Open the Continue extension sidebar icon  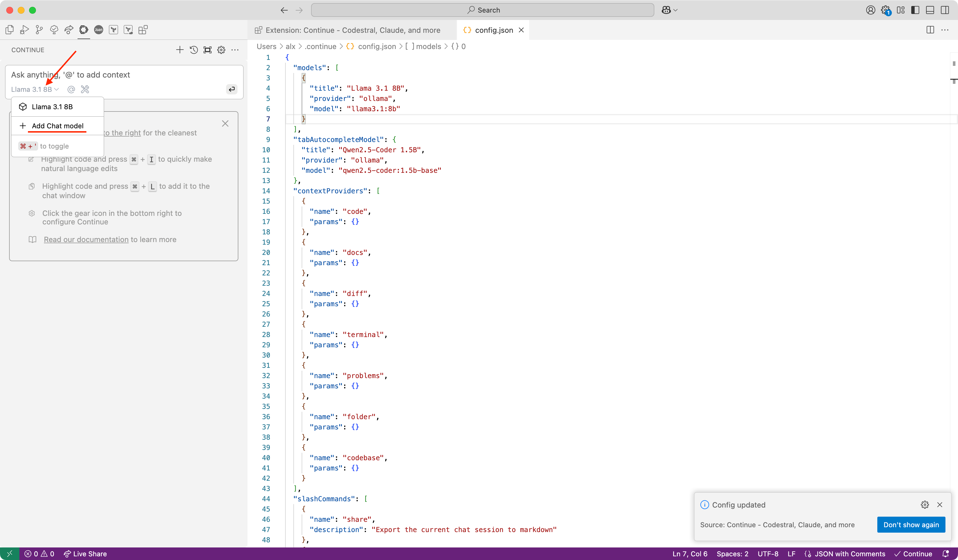point(84,30)
